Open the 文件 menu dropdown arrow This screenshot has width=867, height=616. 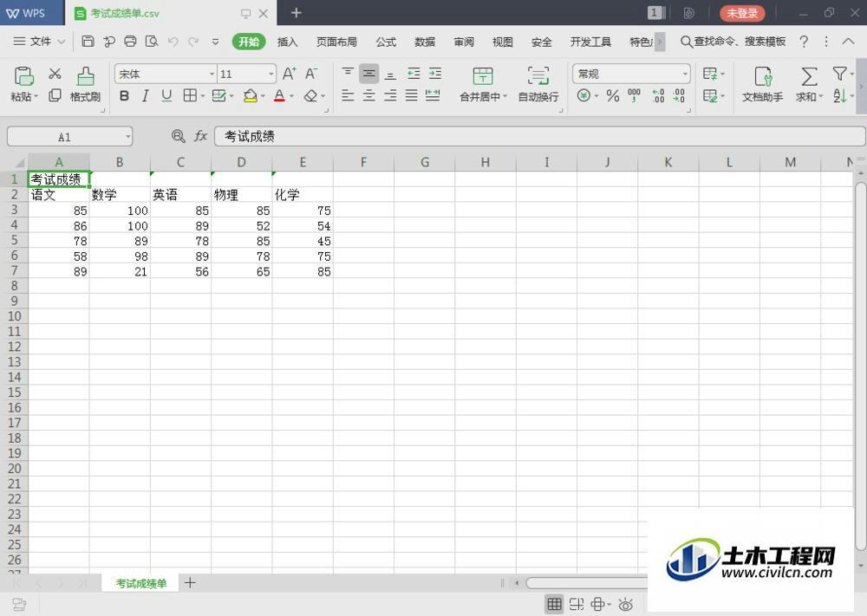point(62,42)
